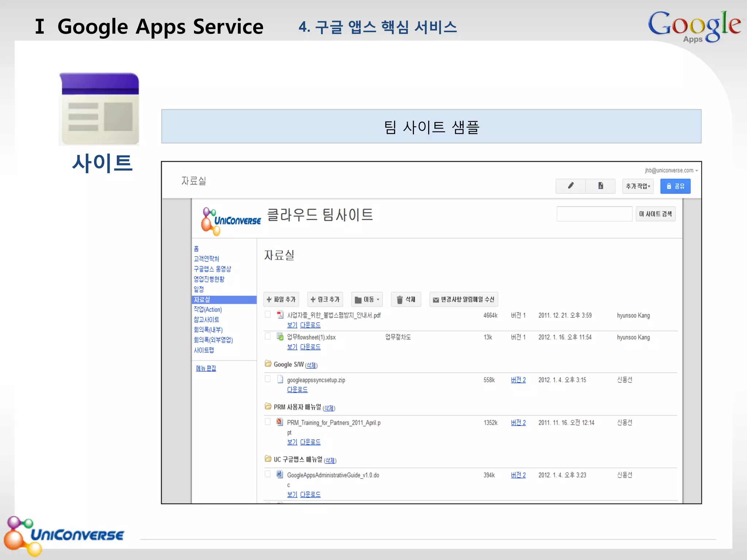Click the 팀 사이트 샘플 banner

coord(431,126)
